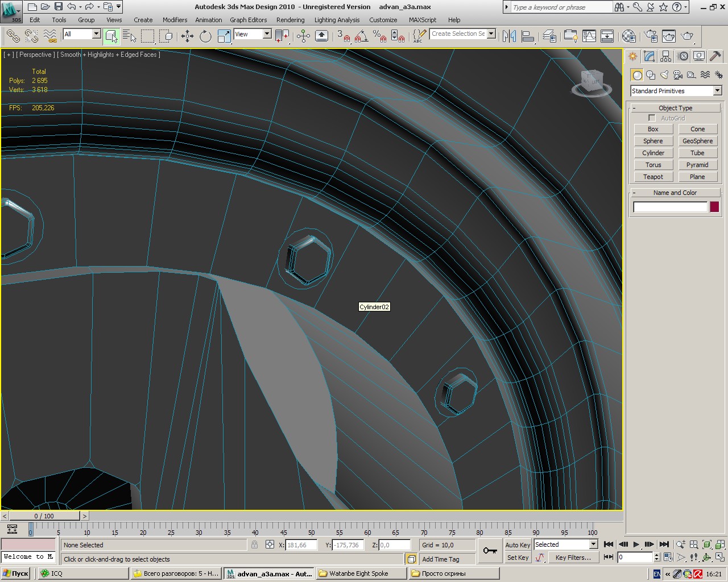Toggle the Auto Key button
Screen dimensions: 728x582
(x=518, y=544)
